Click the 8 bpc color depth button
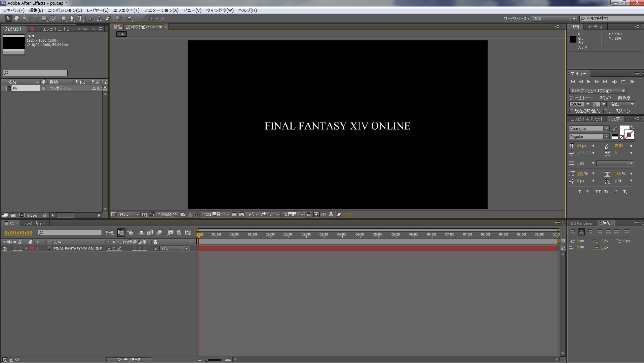 [x=32, y=215]
